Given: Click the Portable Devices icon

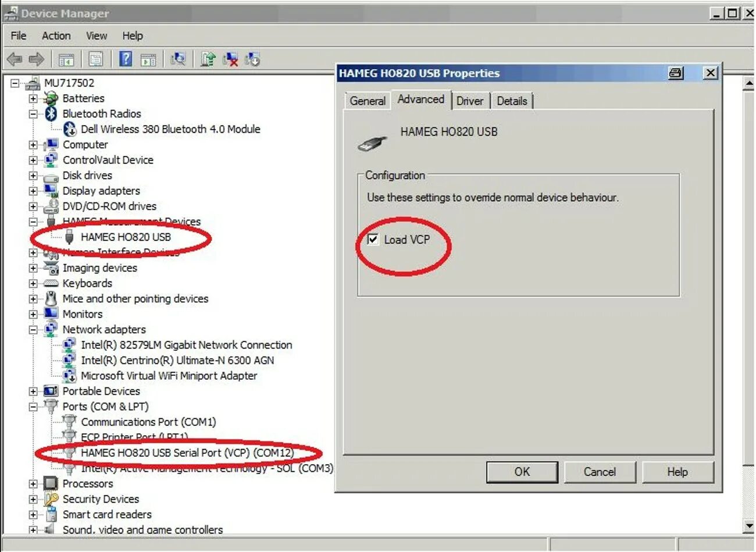Looking at the screenshot, I should (x=51, y=391).
